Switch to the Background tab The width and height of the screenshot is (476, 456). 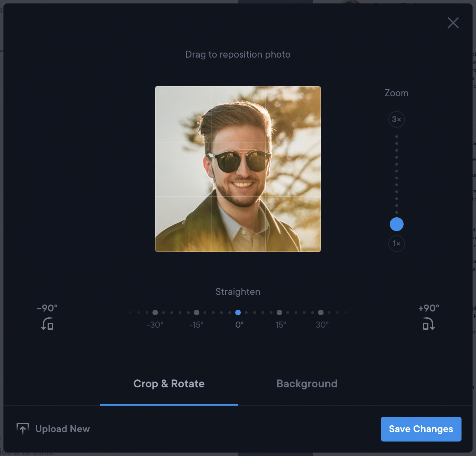click(307, 384)
